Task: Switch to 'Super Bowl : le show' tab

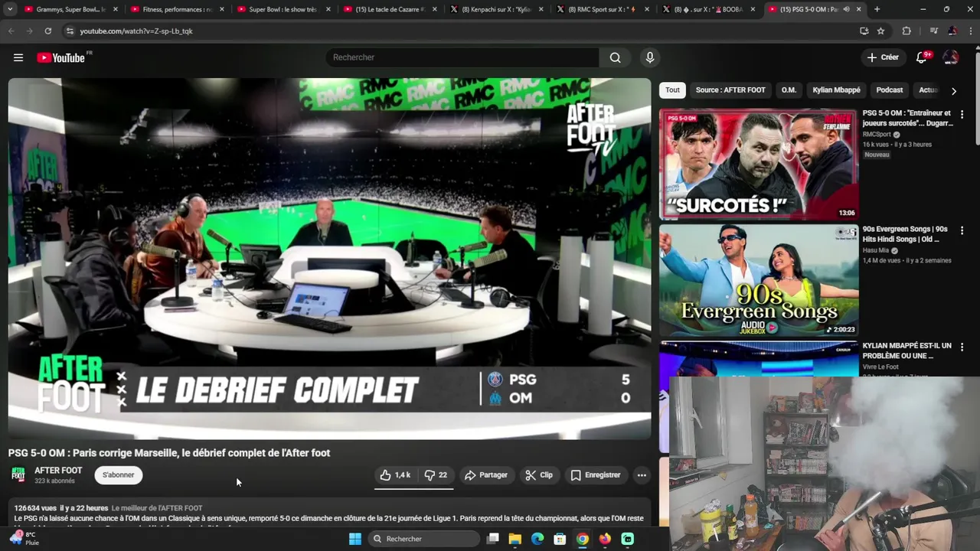Action: pyautogui.click(x=283, y=9)
